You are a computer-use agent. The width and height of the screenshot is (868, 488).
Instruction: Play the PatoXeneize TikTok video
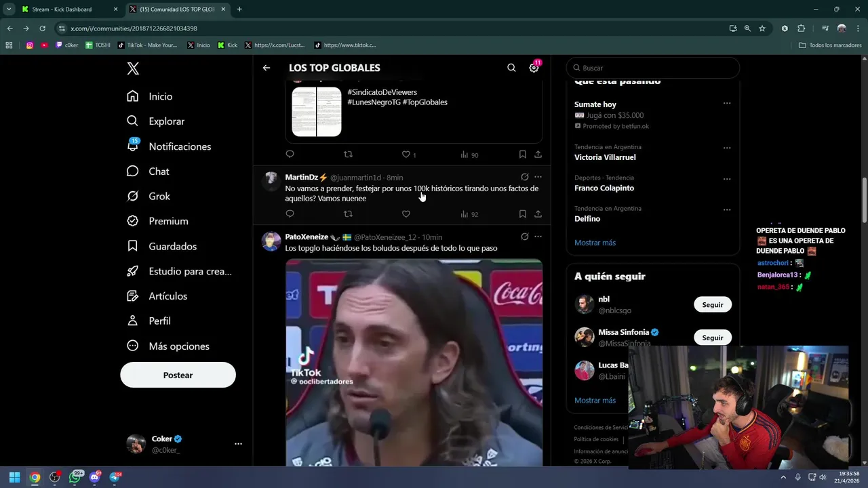click(x=414, y=363)
